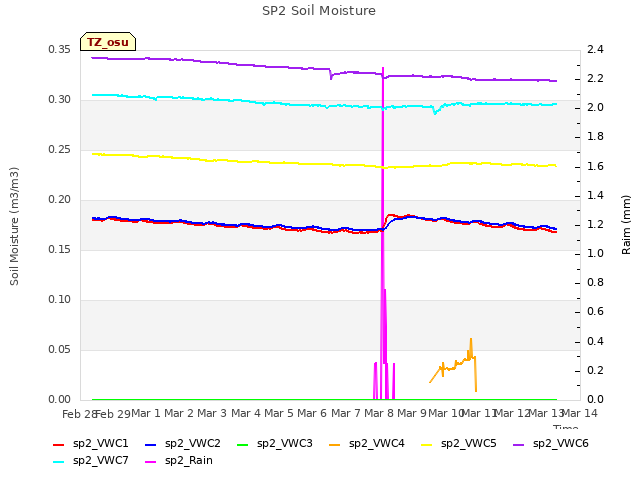Click the 0.05 left axis tick label
Screen dimensions: 640x480
59,349
